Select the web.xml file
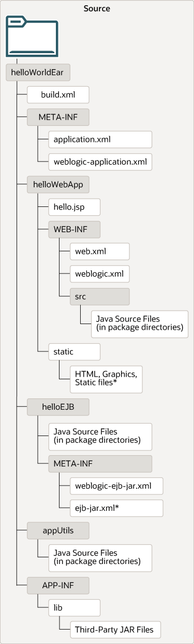This screenshot has width=194, height=644. click(x=95, y=251)
